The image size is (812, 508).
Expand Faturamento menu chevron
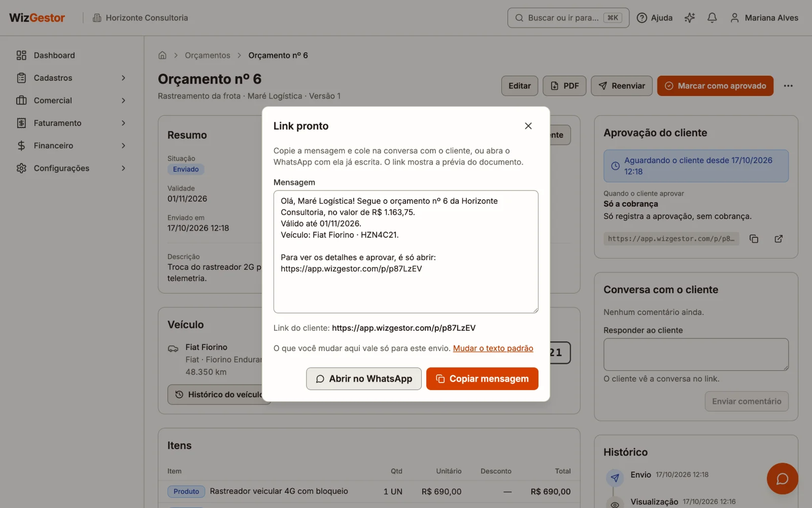coord(123,123)
